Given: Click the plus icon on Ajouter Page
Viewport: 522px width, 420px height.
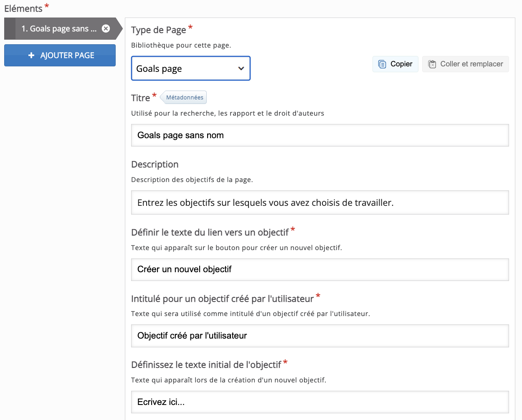Looking at the screenshot, I should tap(31, 56).
